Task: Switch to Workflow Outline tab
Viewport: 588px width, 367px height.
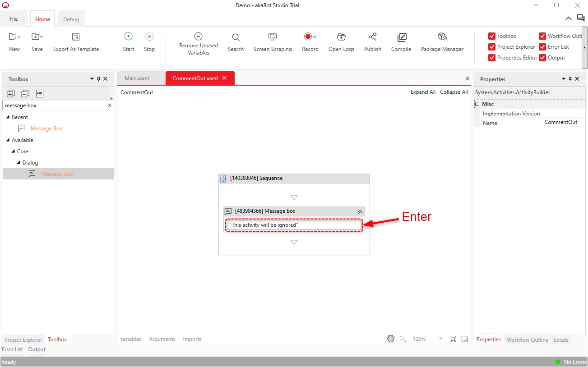Action: click(528, 340)
